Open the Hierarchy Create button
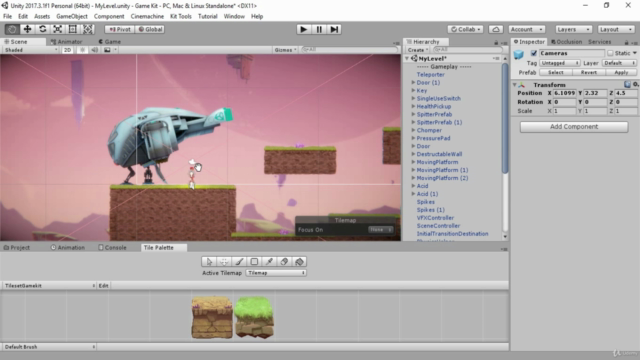 click(417, 50)
